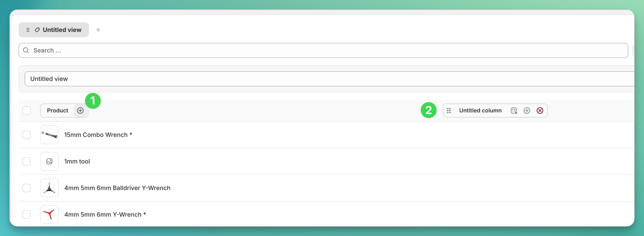Add a new view with the plus icon
Image resolution: width=644 pixels, height=236 pixels.
point(98,30)
